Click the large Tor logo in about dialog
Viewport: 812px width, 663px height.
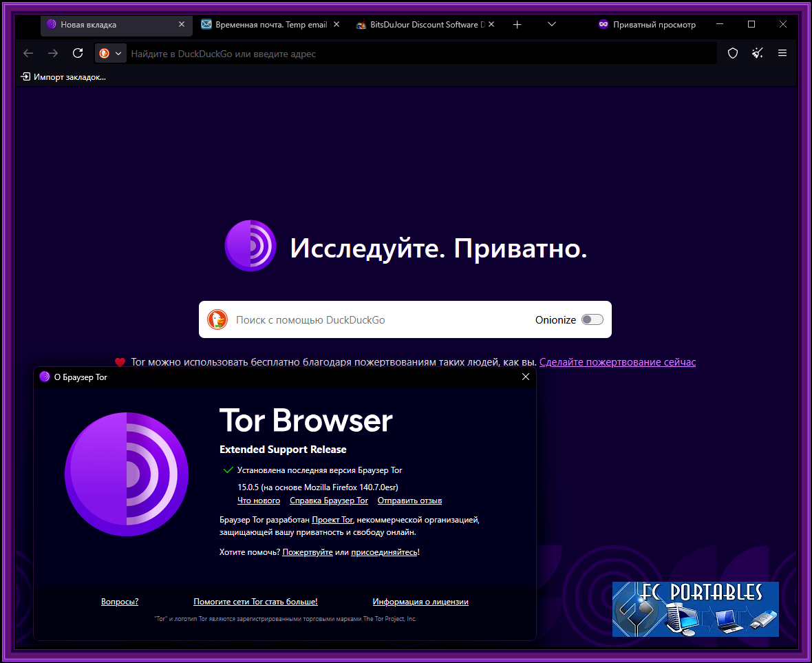(127, 474)
